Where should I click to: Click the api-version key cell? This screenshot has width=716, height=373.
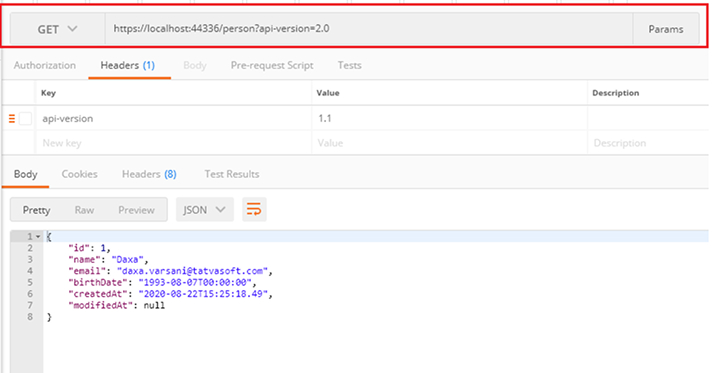coord(174,118)
